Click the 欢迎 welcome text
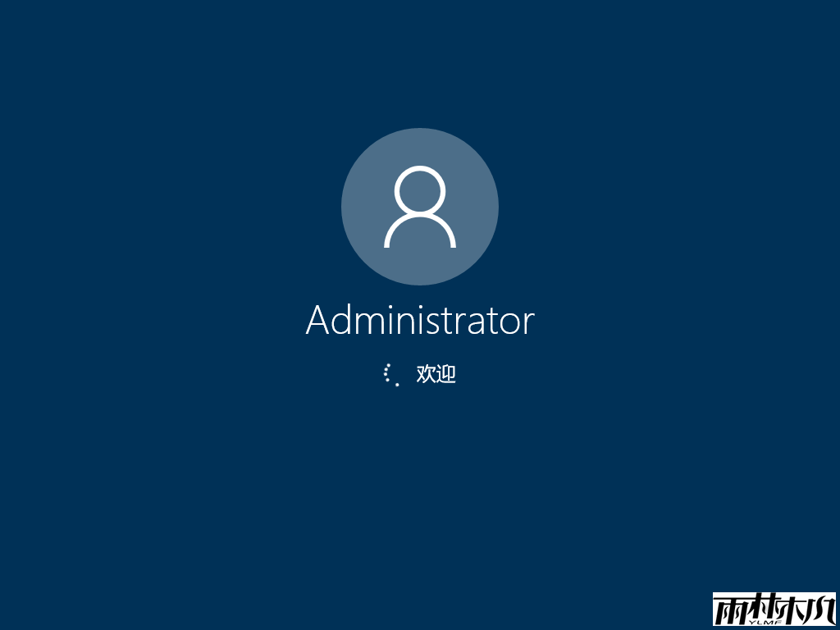This screenshot has width=840, height=630. (x=436, y=374)
